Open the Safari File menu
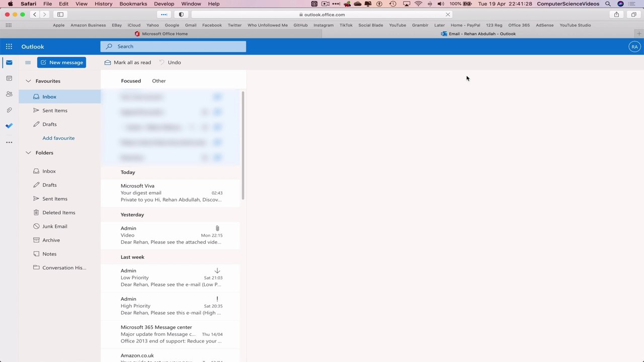The height and width of the screenshot is (362, 644). pos(48,4)
